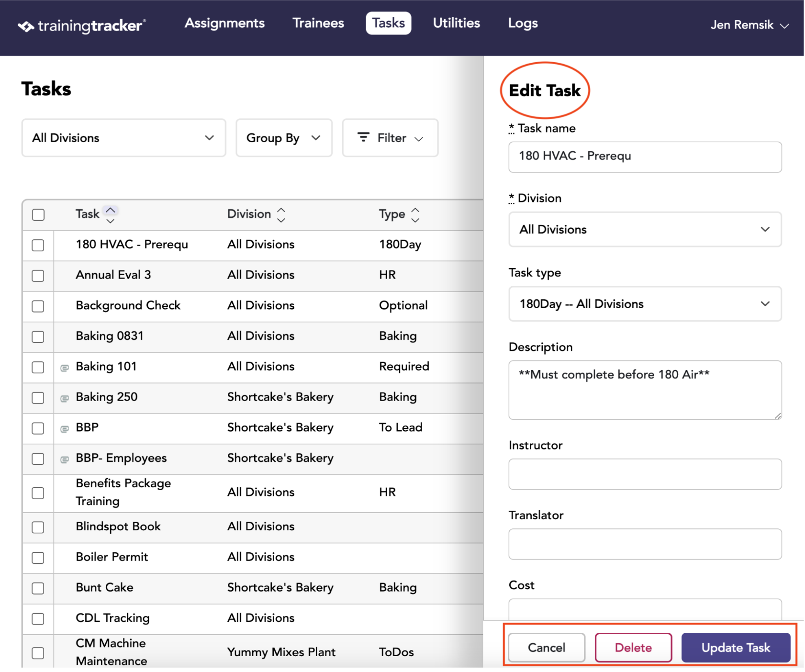Click attachment icon beside Baking 101

click(65, 368)
